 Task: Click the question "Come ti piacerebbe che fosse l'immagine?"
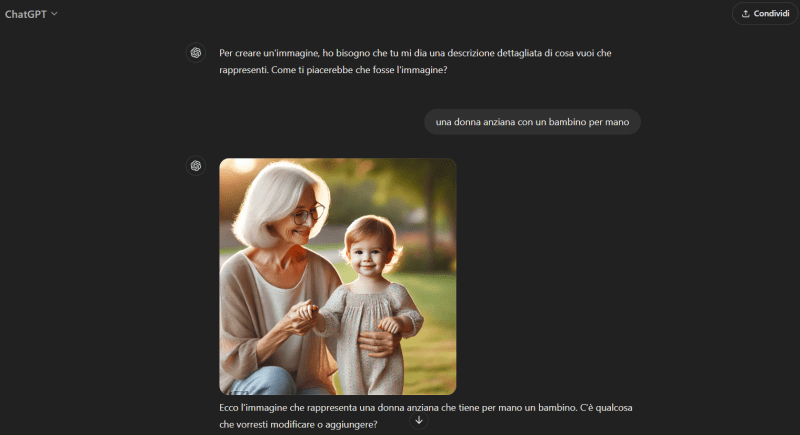[x=359, y=70]
